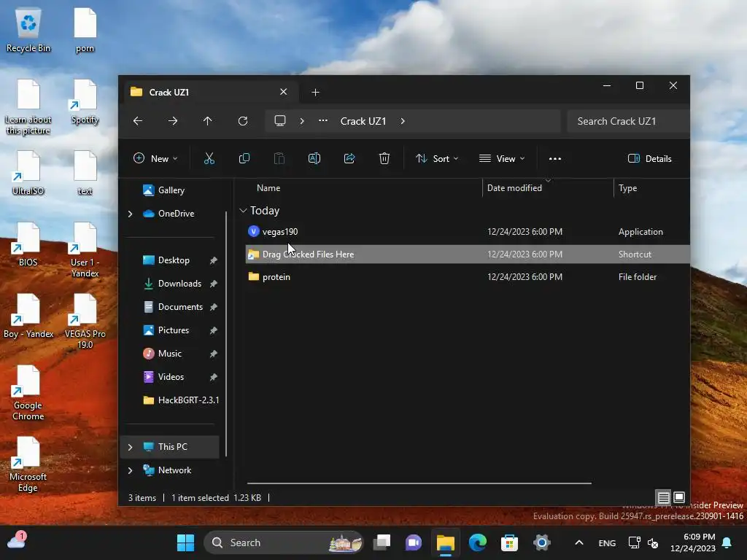Open Videos in navigation pane
This screenshot has width=747, height=560.
click(x=163, y=377)
